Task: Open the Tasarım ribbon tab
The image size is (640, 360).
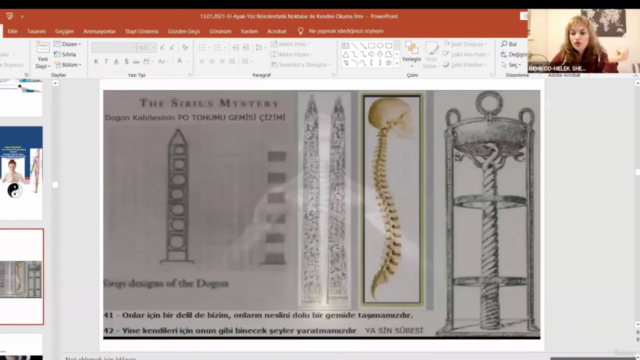Action: pyautogui.click(x=36, y=31)
